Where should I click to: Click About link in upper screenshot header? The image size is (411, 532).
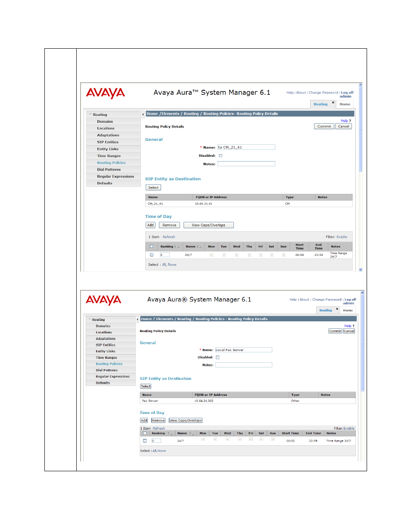(301, 93)
